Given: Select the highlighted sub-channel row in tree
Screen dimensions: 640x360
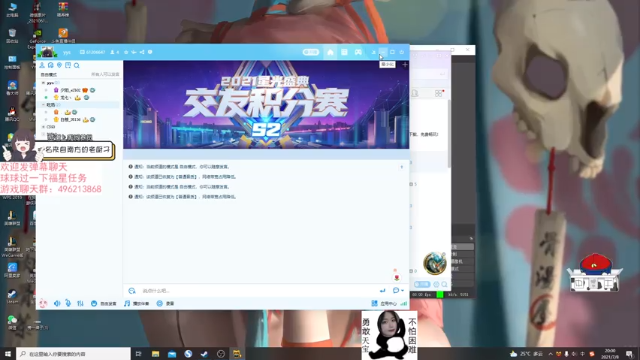Looking at the screenshot, I should coord(80,105).
